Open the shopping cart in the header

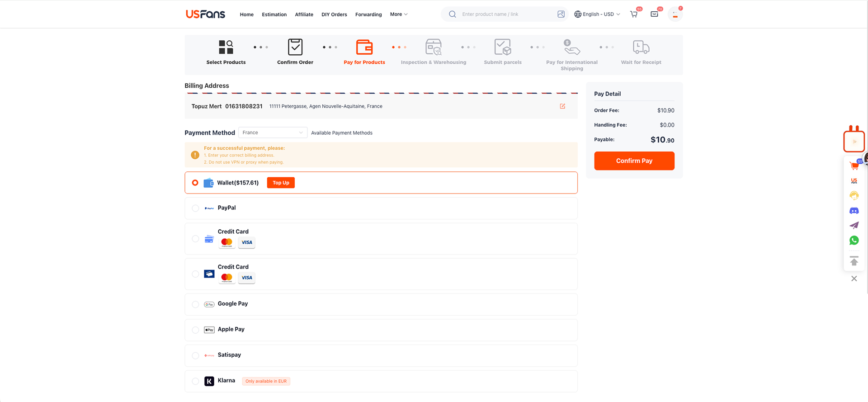click(634, 14)
